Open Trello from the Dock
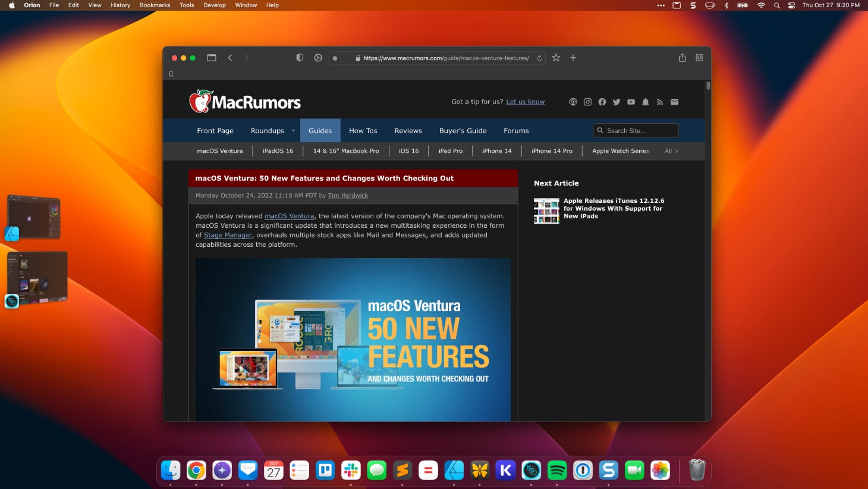The image size is (868, 489). [x=325, y=471]
